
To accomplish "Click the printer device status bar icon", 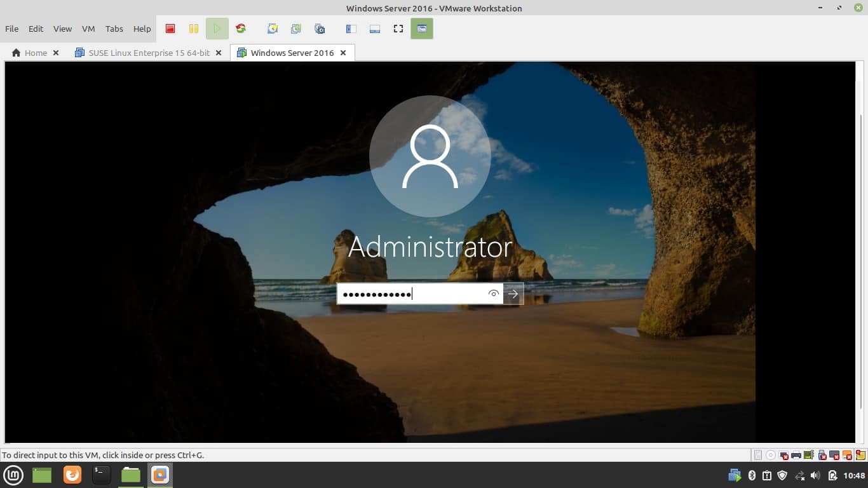I will 796,455.
